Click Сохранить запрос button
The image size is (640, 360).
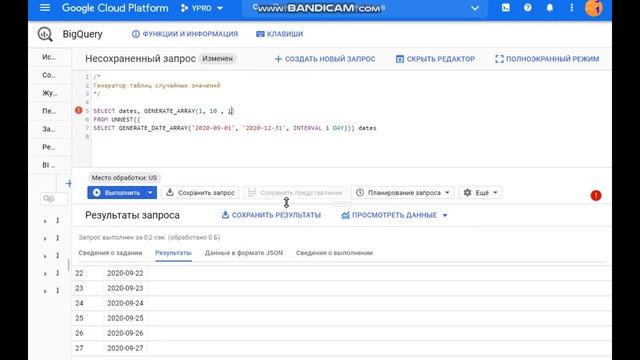click(200, 193)
